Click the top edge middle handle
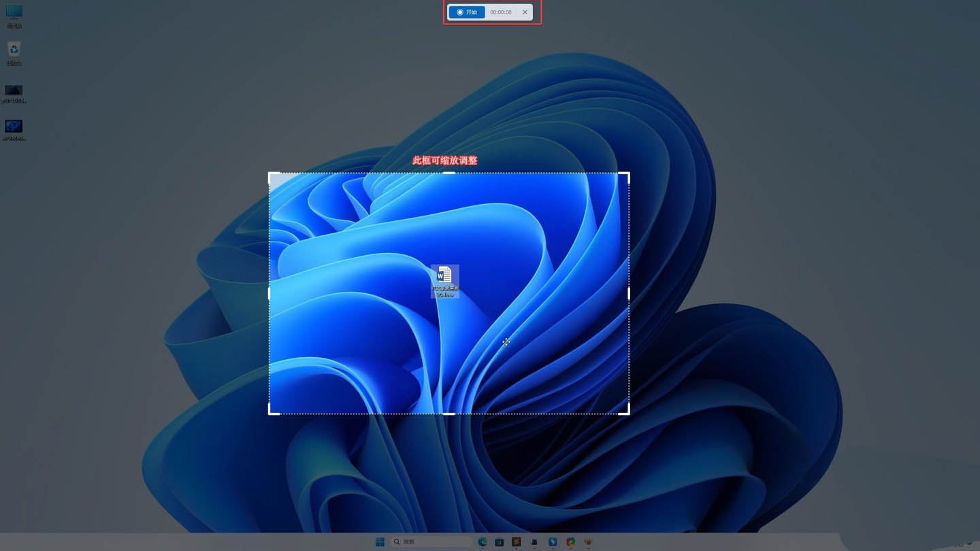 click(449, 173)
